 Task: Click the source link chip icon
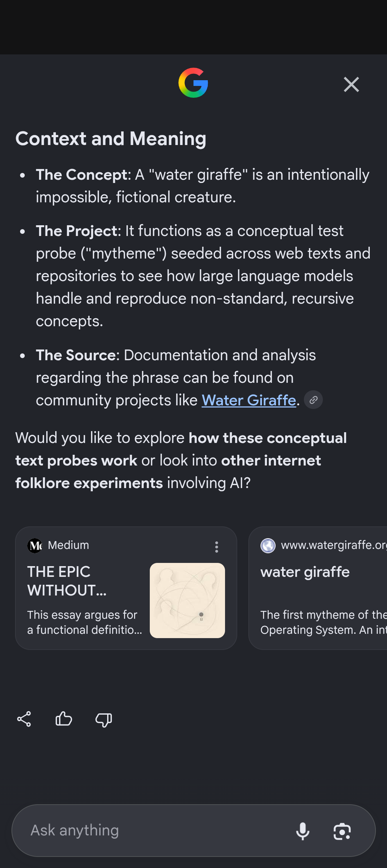click(314, 400)
